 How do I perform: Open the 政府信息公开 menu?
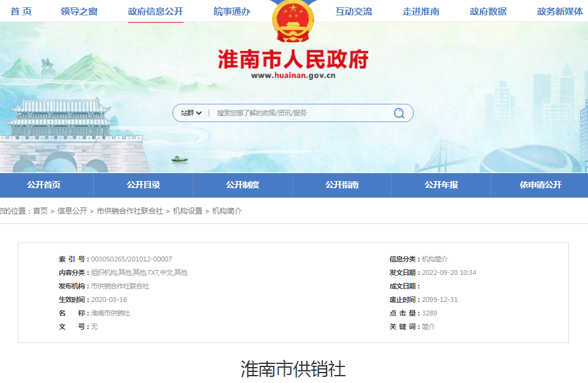(155, 11)
